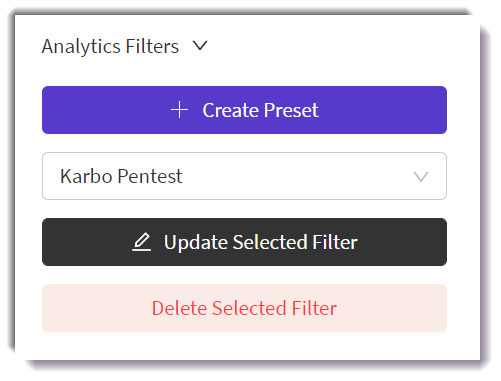Click the dropdown arrow beside Karbo Pentest
Image resolution: width=501 pixels, height=381 pixels.
click(421, 177)
